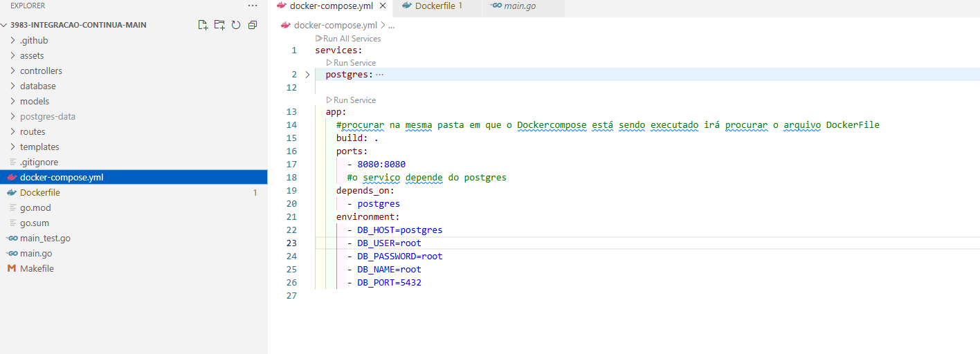980x354 pixels.
Task: Run Service above app
Action: 351,100
